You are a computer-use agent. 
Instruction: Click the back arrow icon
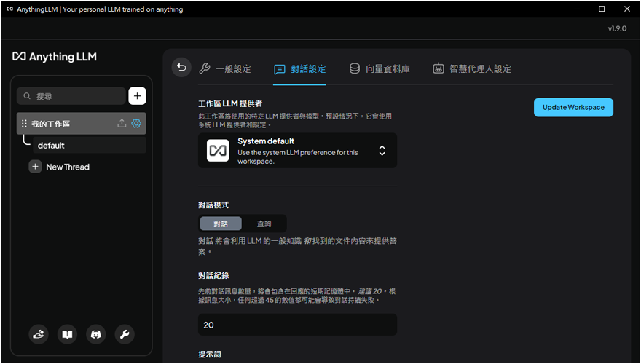point(181,68)
